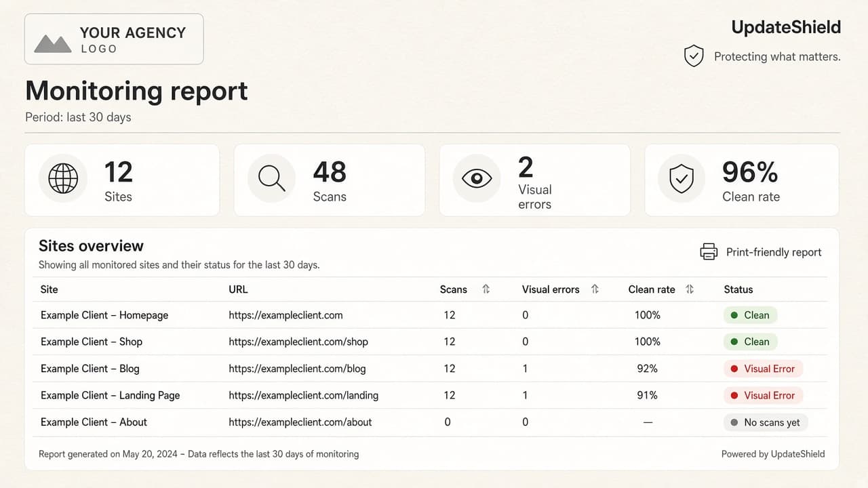868x488 pixels.
Task: Click the globe icon on Sites card
Action: click(x=63, y=178)
